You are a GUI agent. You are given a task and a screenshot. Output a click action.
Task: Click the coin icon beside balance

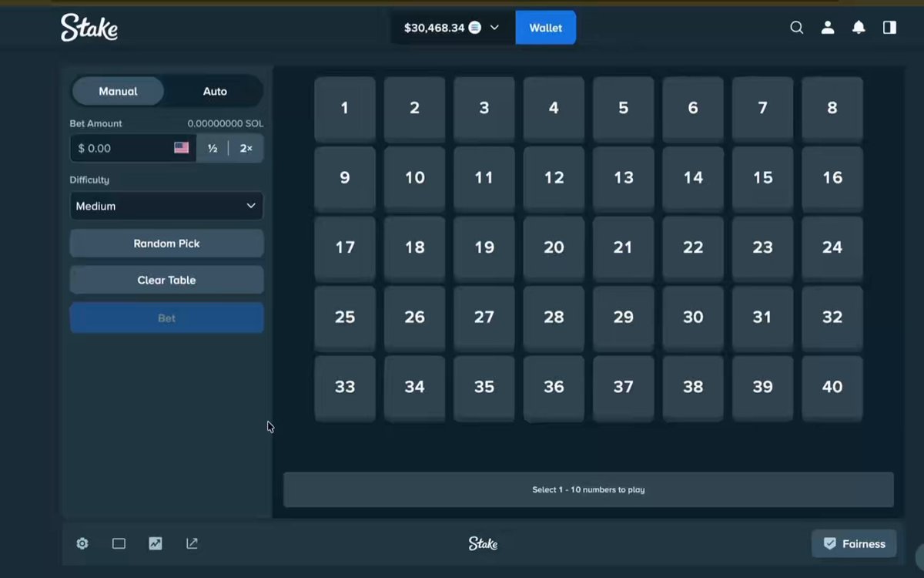point(475,28)
